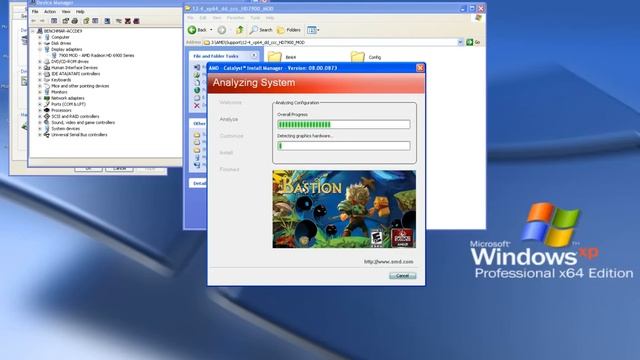Open Tools menu in Explorer window

click(x=255, y=18)
